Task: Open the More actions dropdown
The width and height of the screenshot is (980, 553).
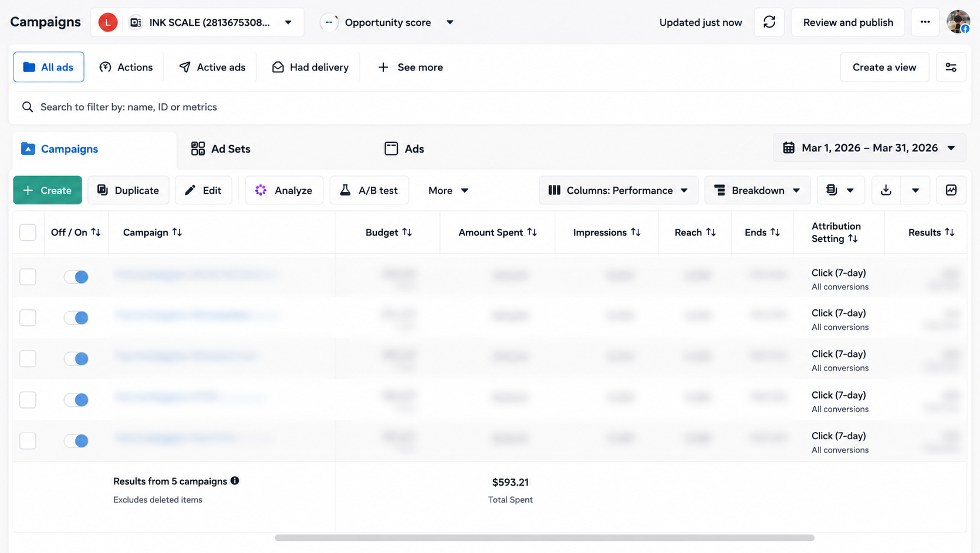Action: pos(448,190)
